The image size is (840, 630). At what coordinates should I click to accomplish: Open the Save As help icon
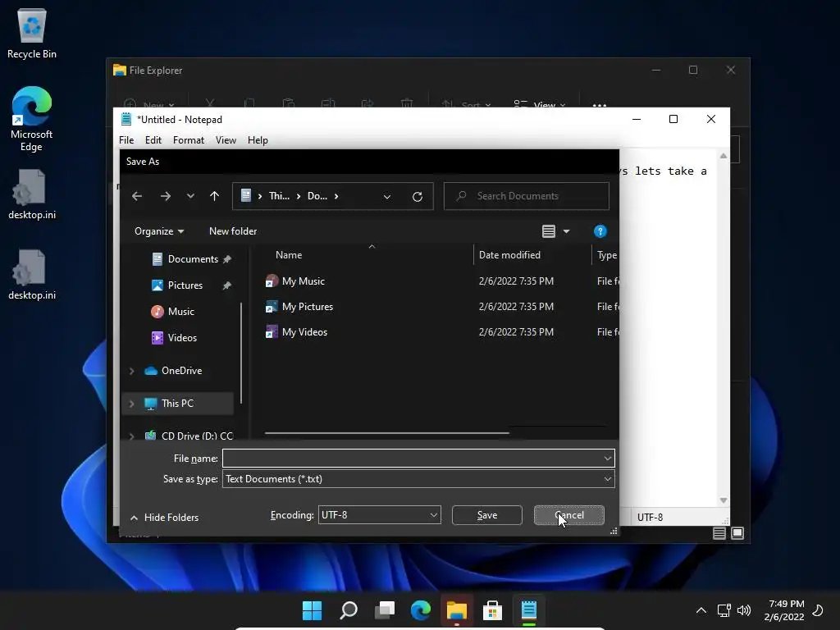point(600,231)
